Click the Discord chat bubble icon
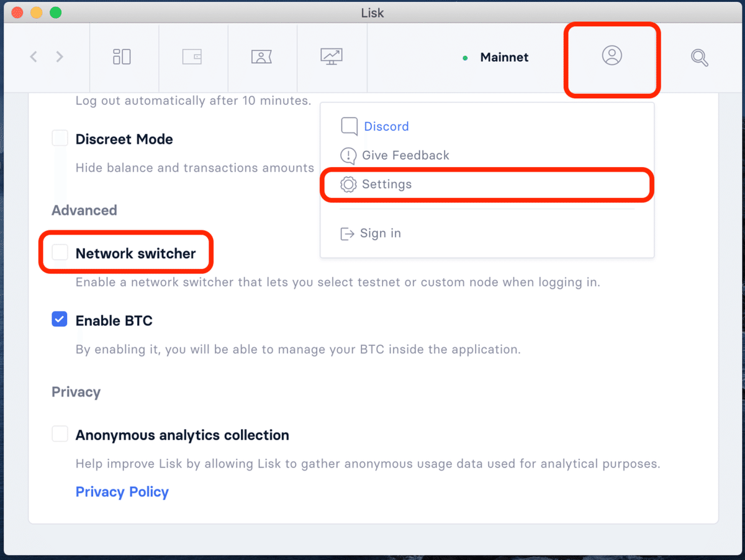745x560 pixels. click(349, 127)
